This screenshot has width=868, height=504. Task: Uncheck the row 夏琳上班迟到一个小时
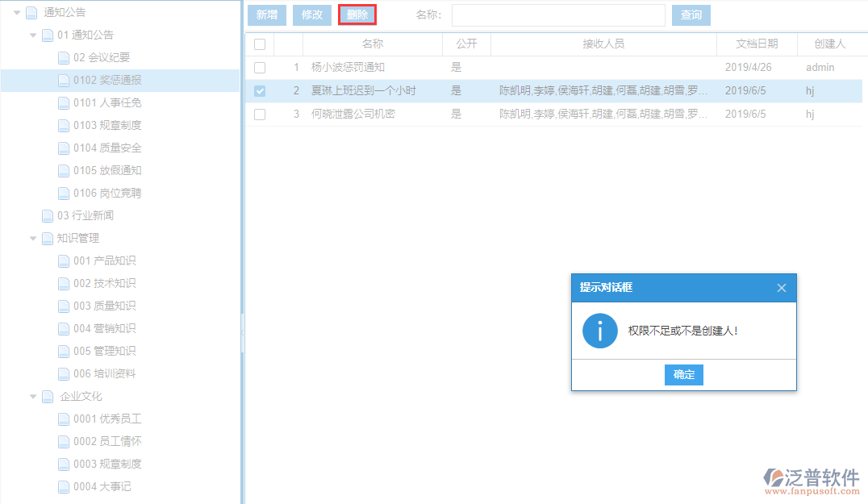tap(260, 90)
